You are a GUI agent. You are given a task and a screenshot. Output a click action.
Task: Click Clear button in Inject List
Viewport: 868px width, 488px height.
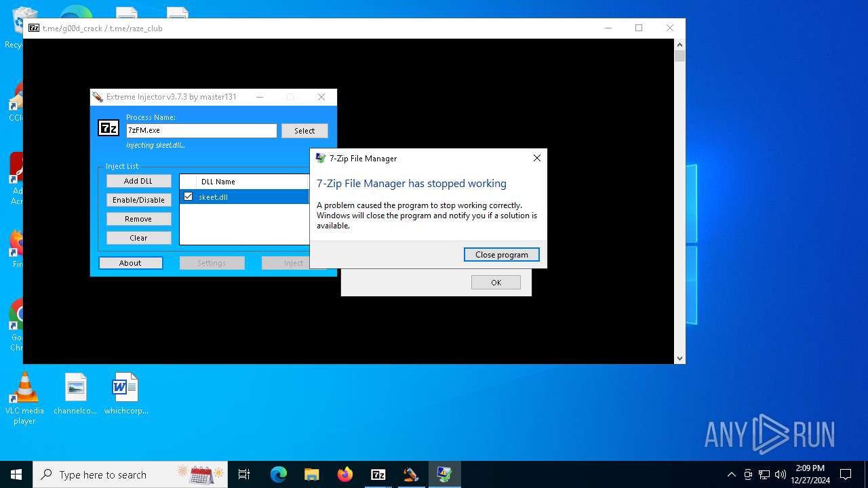click(138, 238)
